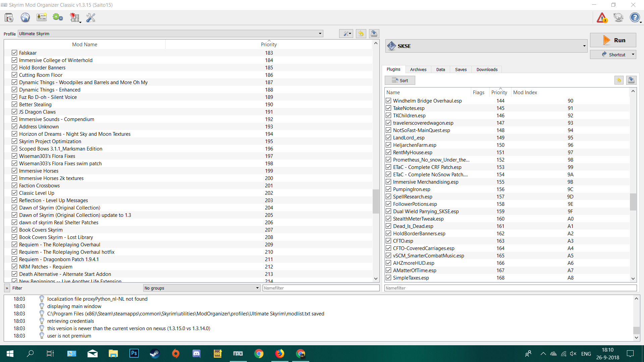Open Task View on the taskbar
Viewport: 644px width, 362px height.
click(50, 354)
